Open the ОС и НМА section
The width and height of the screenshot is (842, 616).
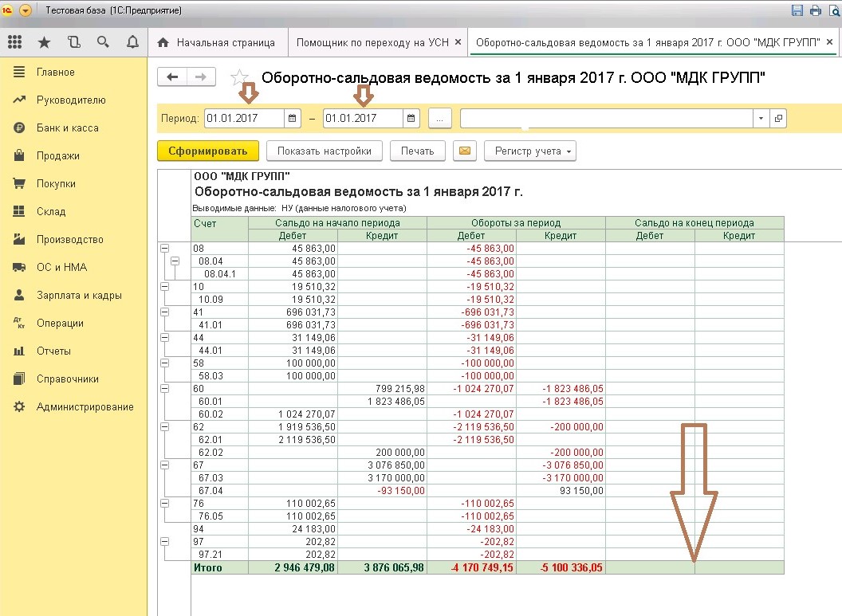(61, 267)
